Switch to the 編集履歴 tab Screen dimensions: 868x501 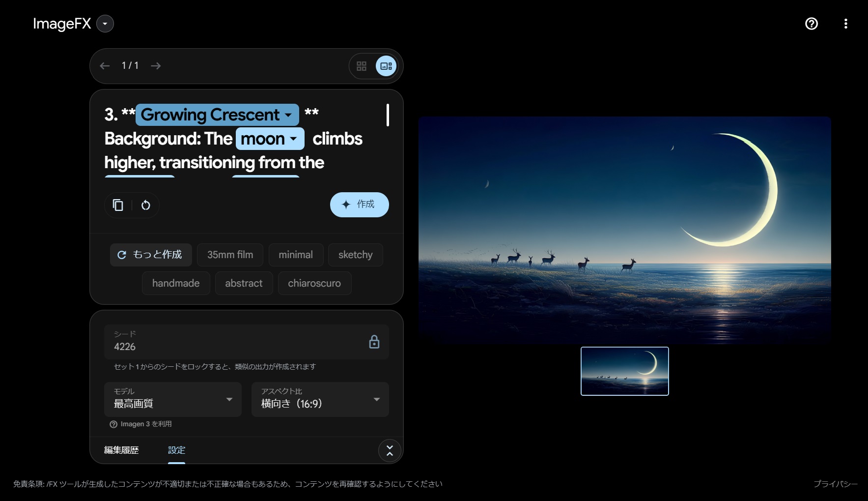tap(121, 450)
